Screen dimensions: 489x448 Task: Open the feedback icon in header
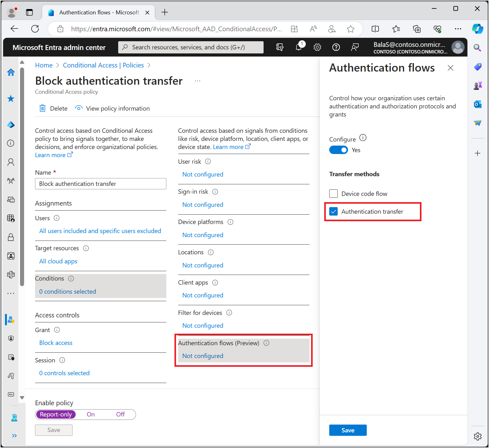pyautogui.click(x=355, y=47)
